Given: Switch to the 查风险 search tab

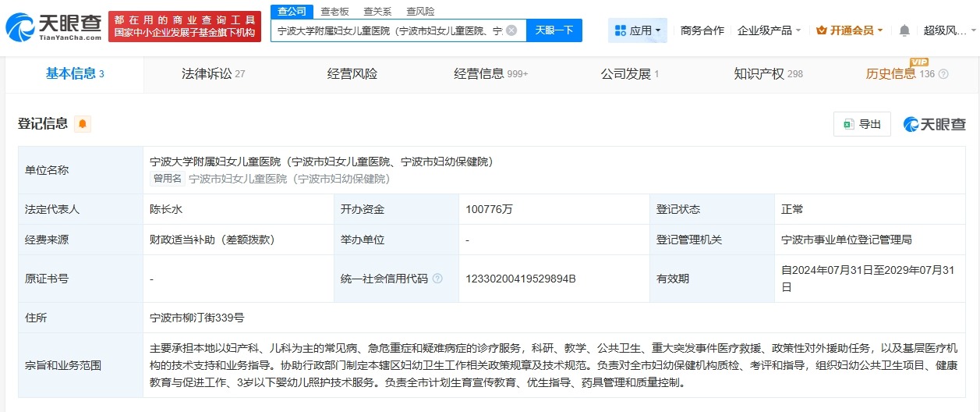Looking at the screenshot, I should pos(420,11).
